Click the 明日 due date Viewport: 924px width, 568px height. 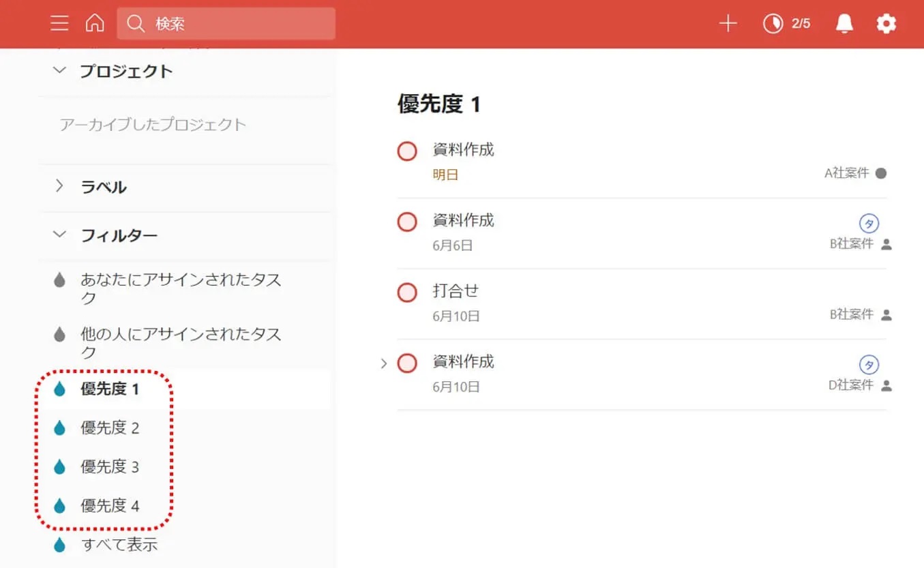[445, 175]
